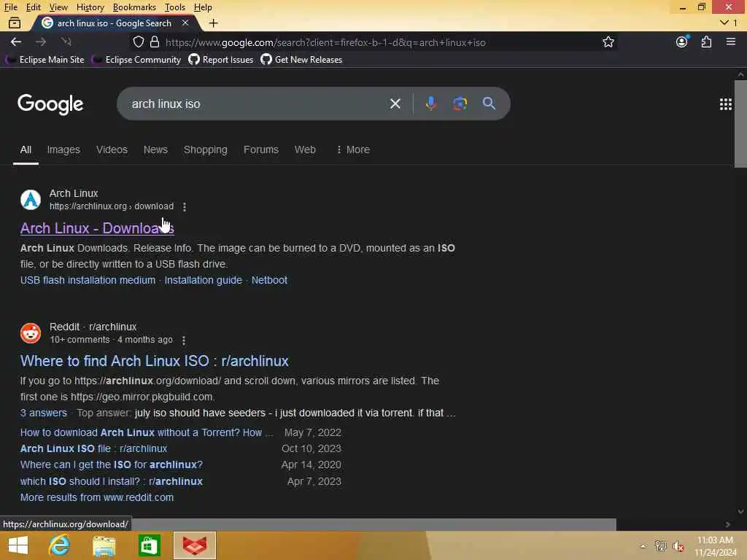The image size is (747, 560).
Task: Open a new tab with the plus button
Action: tap(214, 23)
